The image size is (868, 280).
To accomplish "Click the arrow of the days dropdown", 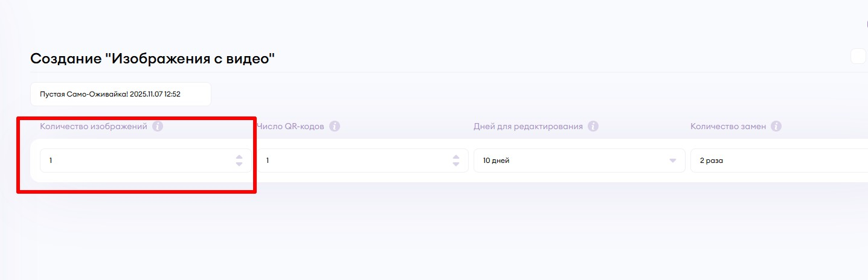I will (x=672, y=161).
